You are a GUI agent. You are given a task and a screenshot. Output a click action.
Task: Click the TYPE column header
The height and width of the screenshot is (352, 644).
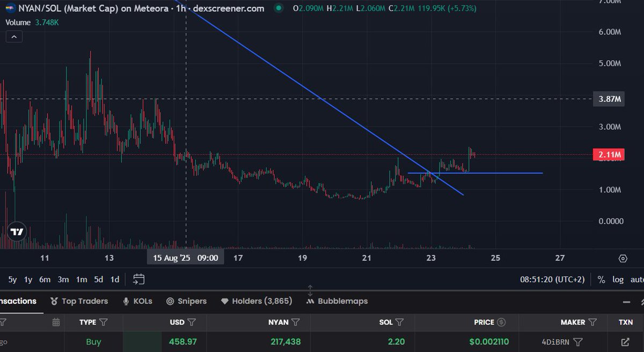click(87, 322)
